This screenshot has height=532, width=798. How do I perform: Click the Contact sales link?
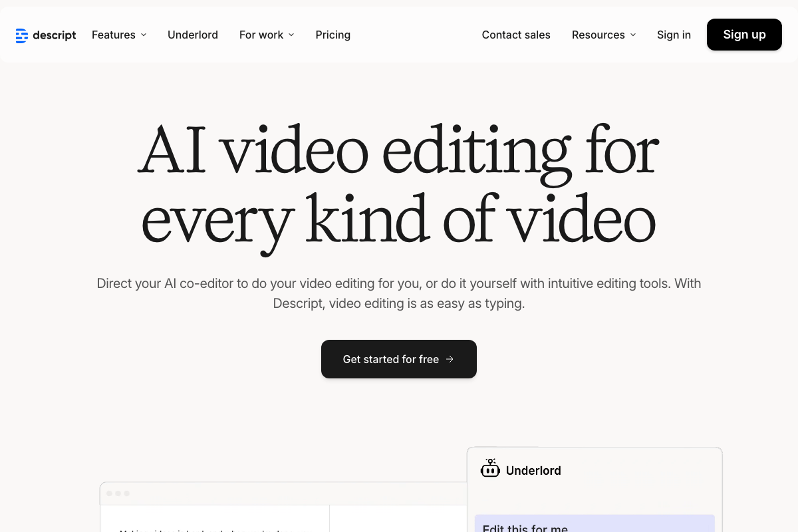516,35
